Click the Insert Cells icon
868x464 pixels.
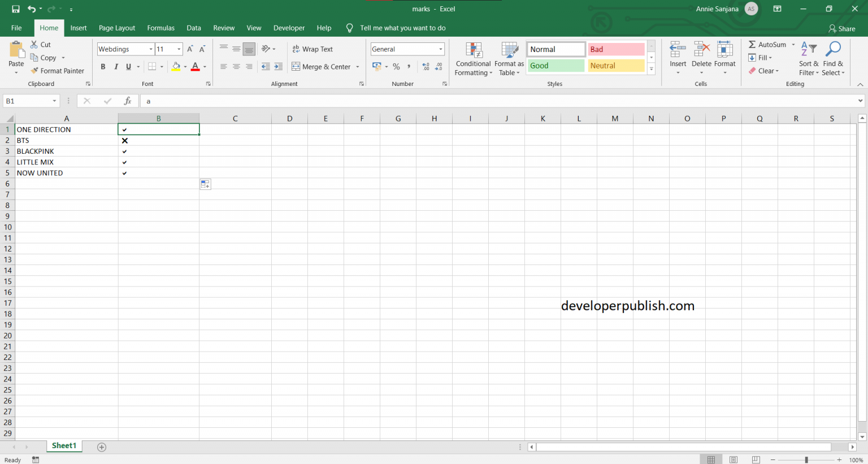tap(678, 54)
